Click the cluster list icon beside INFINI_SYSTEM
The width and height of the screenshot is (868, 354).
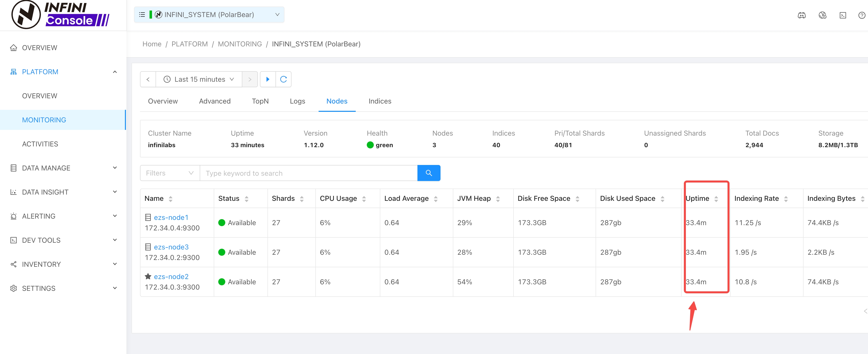(142, 15)
